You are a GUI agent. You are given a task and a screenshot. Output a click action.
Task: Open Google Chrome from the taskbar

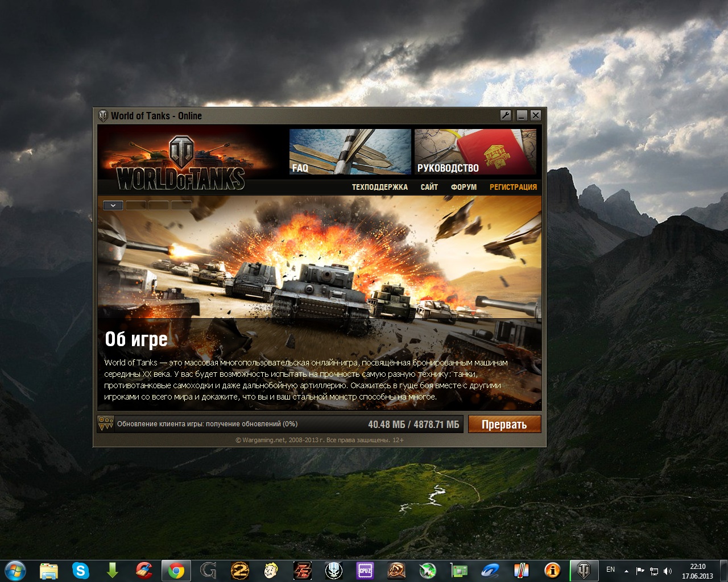point(176,570)
